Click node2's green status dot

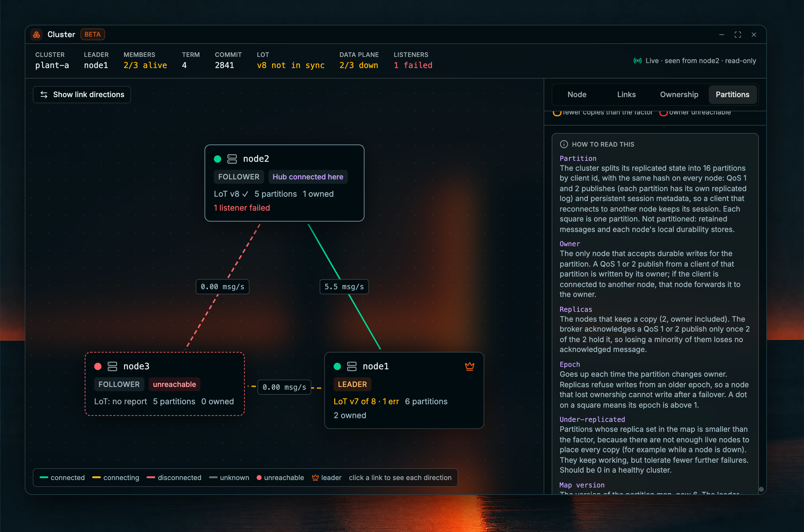tap(217, 159)
